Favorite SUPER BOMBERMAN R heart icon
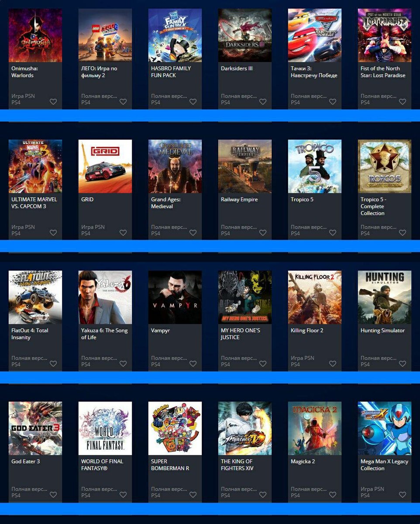This screenshot has height=524, width=420. [193, 495]
